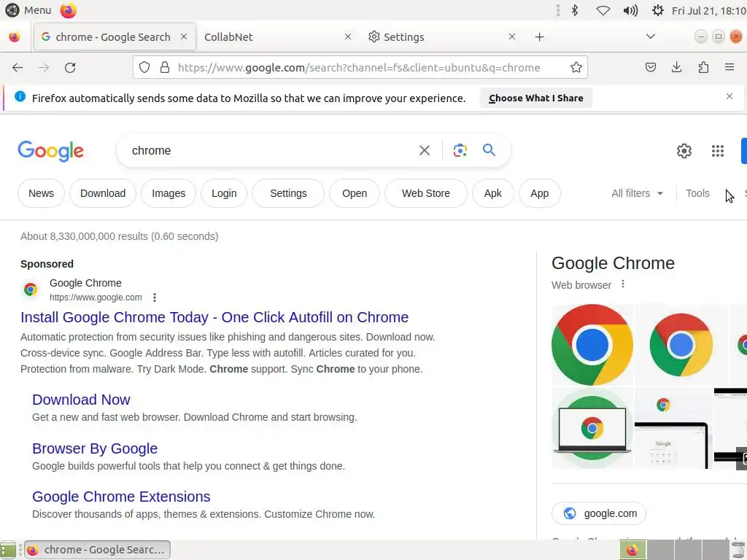
Task: Open search Tools
Action: [697, 193]
